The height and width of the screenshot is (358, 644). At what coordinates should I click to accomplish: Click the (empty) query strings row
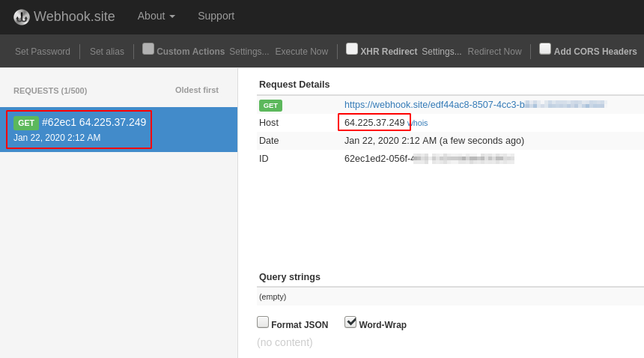coord(450,297)
